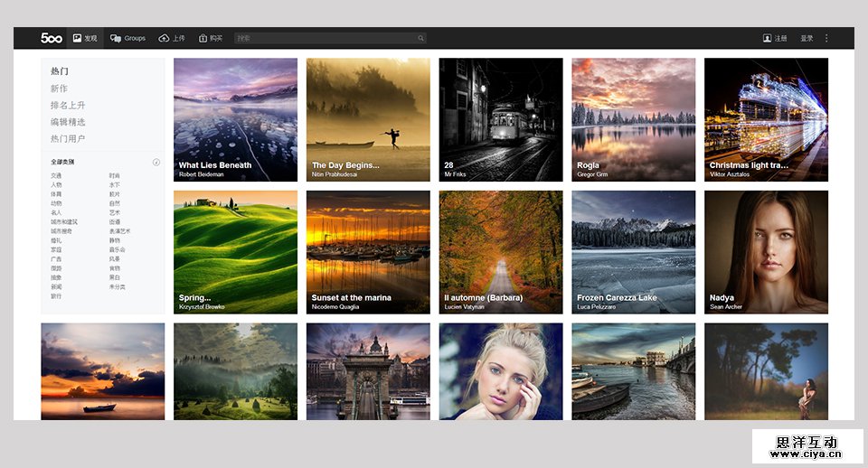Switch to 新作 in the sidebar
868x468 pixels.
pos(60,89)
